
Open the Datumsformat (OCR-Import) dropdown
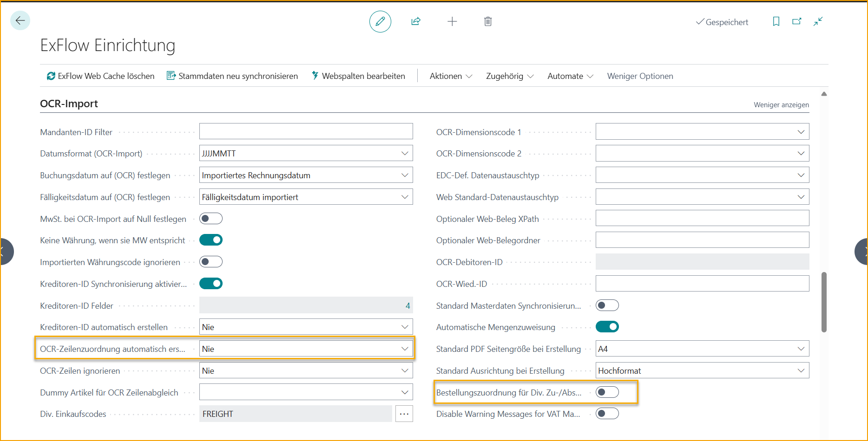[x=404, y=153]
